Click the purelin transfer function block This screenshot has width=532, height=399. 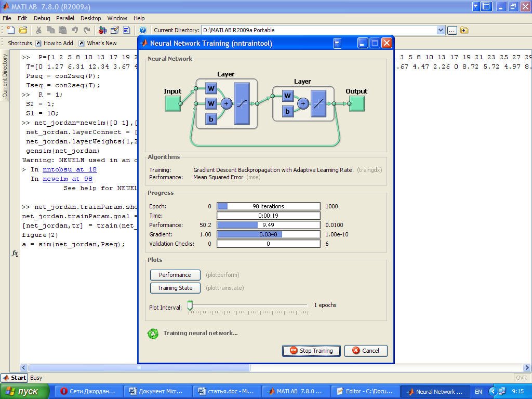[318, 103]
